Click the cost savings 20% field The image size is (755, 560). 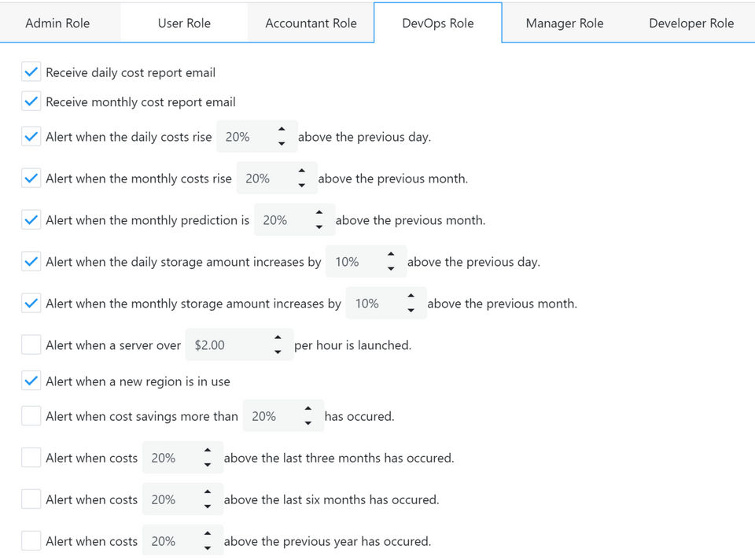pos(283,416)
